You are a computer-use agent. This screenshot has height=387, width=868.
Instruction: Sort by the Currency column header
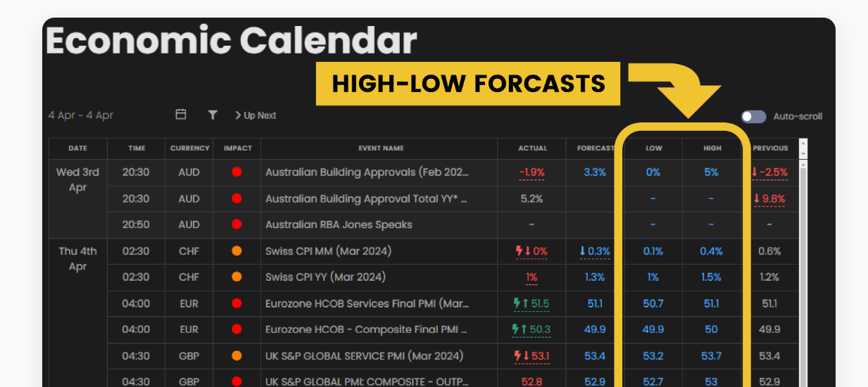(x=189, y=148)
